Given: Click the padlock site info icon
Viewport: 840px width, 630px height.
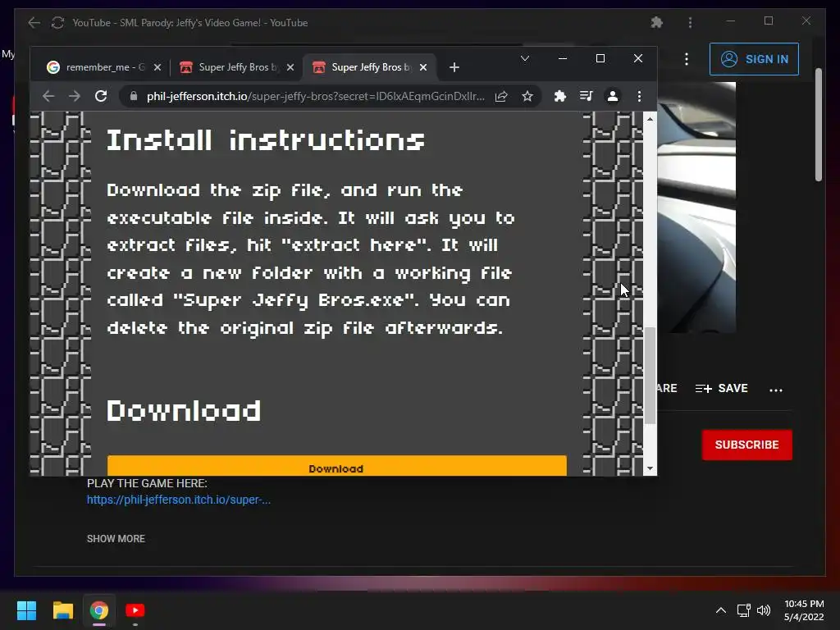Looking at the screenshot, I should (x=134, y=97).
